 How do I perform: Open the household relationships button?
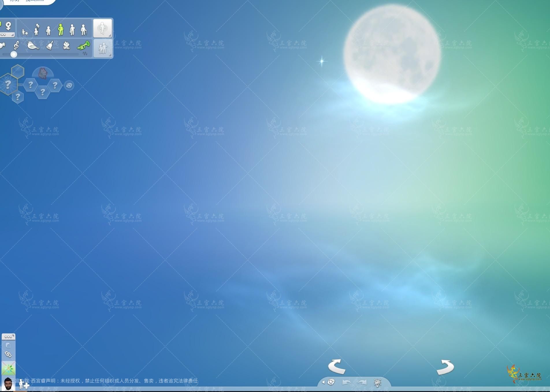tap(103, 48)
